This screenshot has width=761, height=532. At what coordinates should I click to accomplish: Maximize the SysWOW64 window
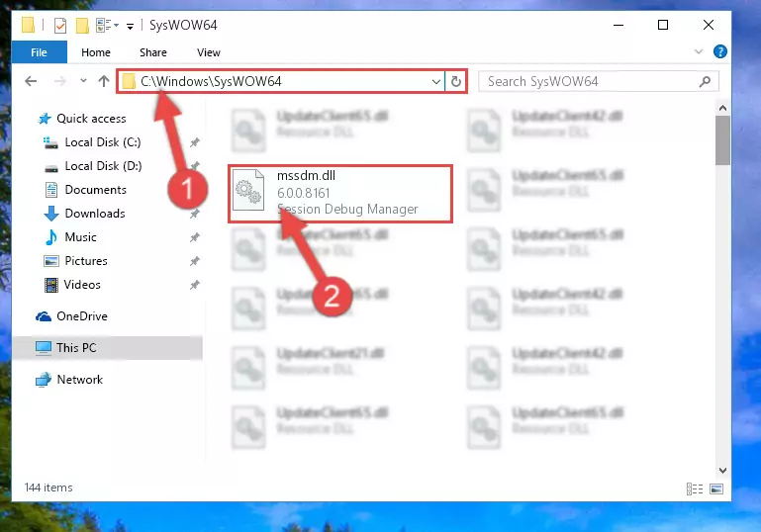663,26
